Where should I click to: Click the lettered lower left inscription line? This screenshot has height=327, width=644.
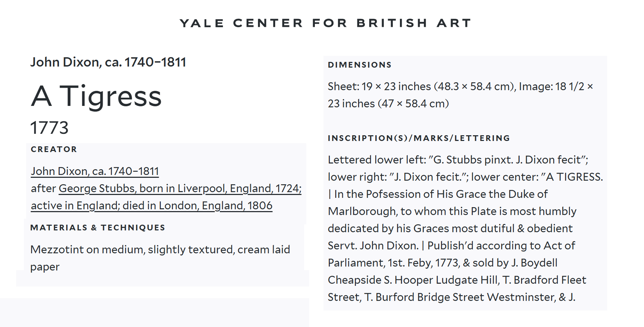458,160
